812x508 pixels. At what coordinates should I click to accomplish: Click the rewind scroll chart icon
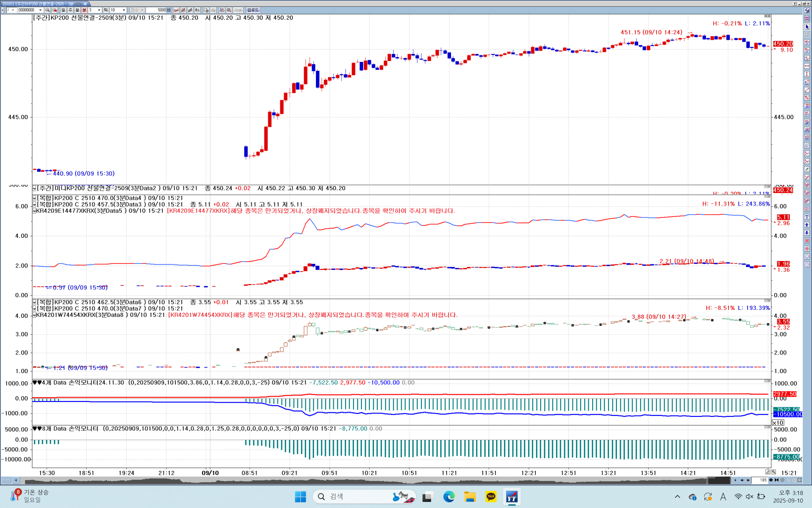coord(742,480)
